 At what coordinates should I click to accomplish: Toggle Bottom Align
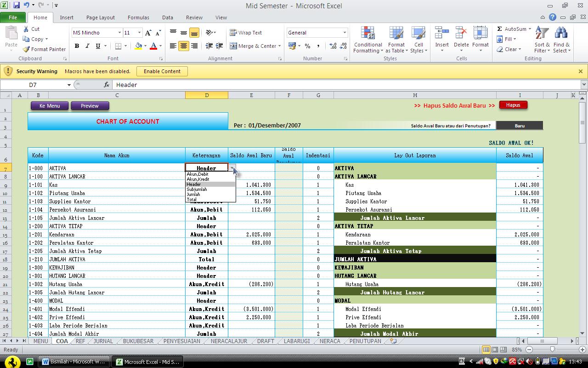pyautogui.click(x=194, y=33)
